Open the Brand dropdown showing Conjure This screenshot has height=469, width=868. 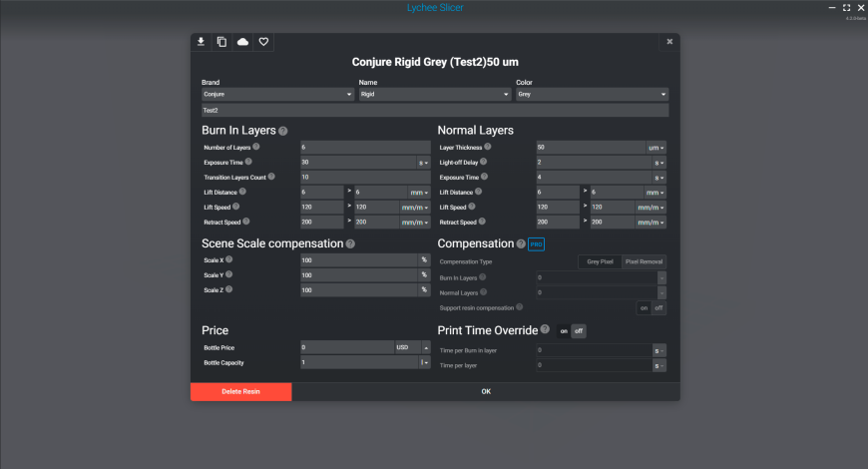[277, 94]
